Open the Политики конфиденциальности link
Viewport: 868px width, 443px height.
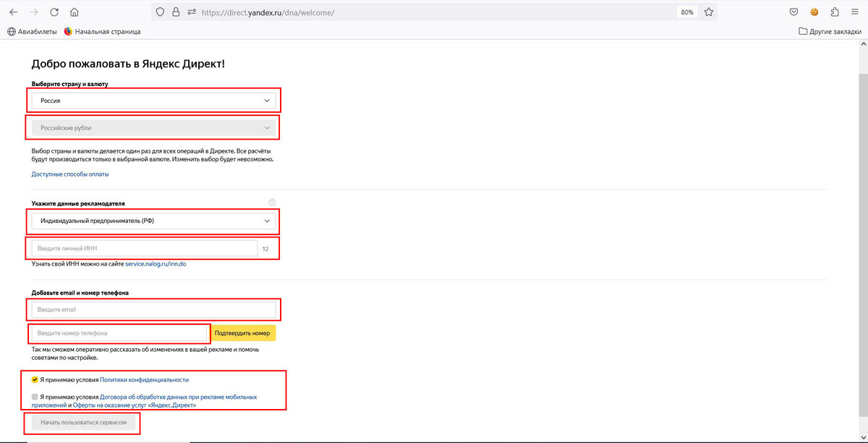[x=144, y=379]
